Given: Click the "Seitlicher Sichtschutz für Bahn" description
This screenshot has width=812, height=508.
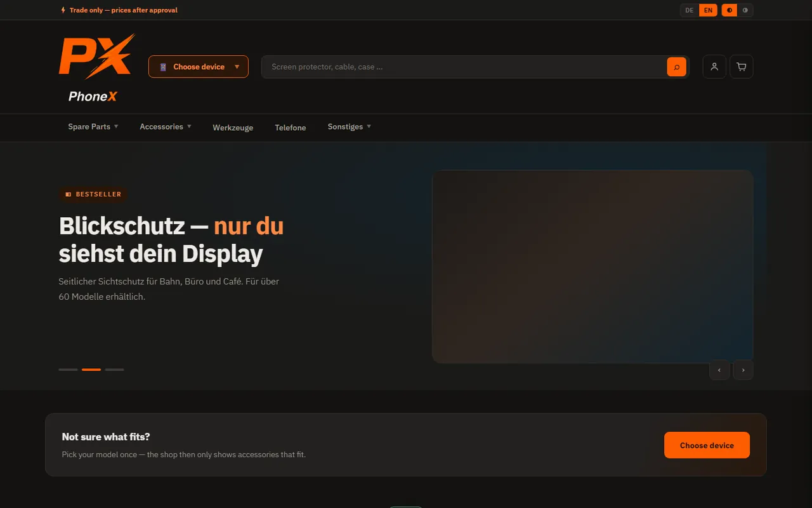Looking at the screenshot, I should pyautogui.click(x=169, y=289).
